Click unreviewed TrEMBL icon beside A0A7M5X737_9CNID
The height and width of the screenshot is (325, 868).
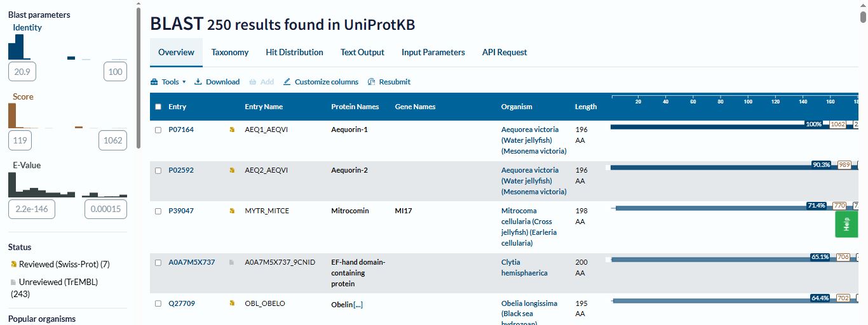tap(232, 262)
